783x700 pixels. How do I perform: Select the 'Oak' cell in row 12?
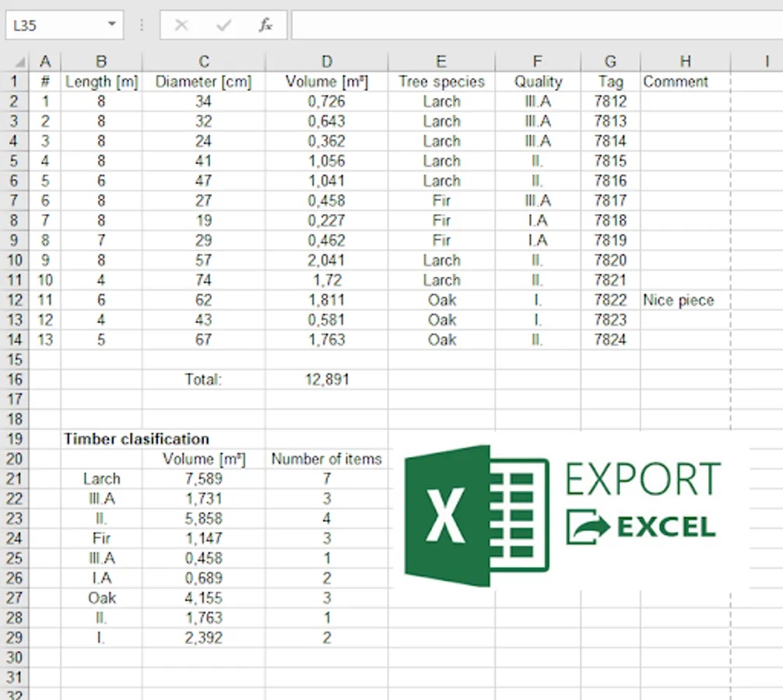tap(441, 300)
